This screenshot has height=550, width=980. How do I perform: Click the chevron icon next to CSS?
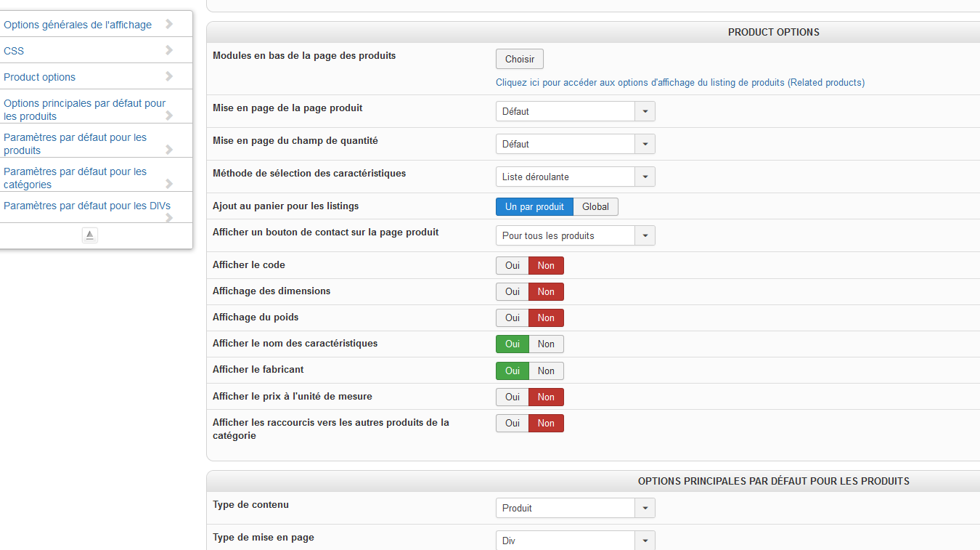click(x=169, y=50)
